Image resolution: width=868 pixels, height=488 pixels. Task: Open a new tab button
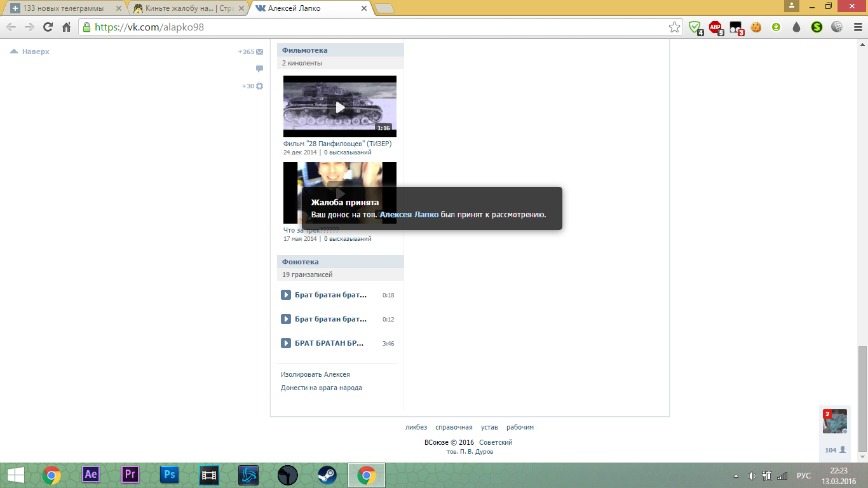pyautogui.click(x=384, y=8)
